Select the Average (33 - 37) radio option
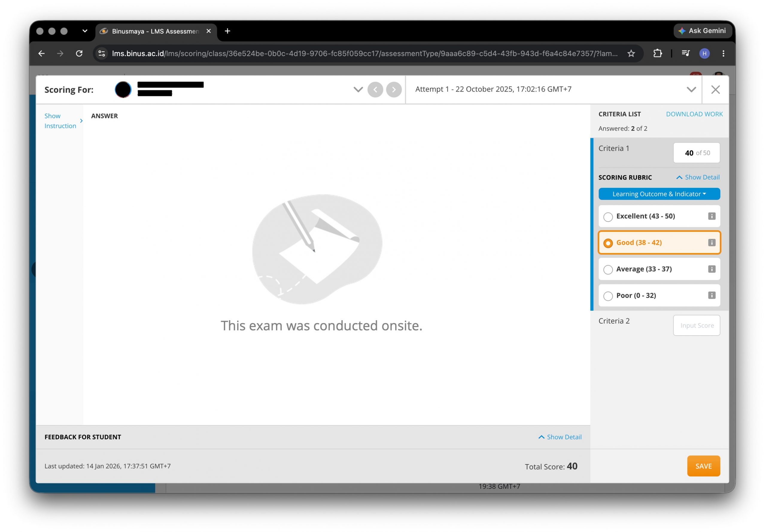 [x=608, y=269]
